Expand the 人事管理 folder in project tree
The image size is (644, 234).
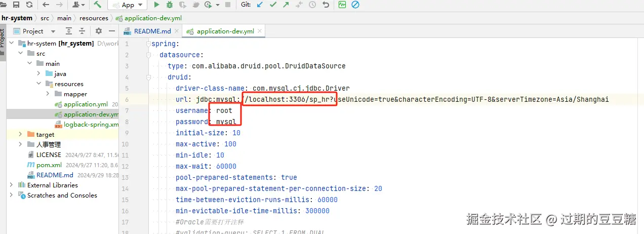20,144
